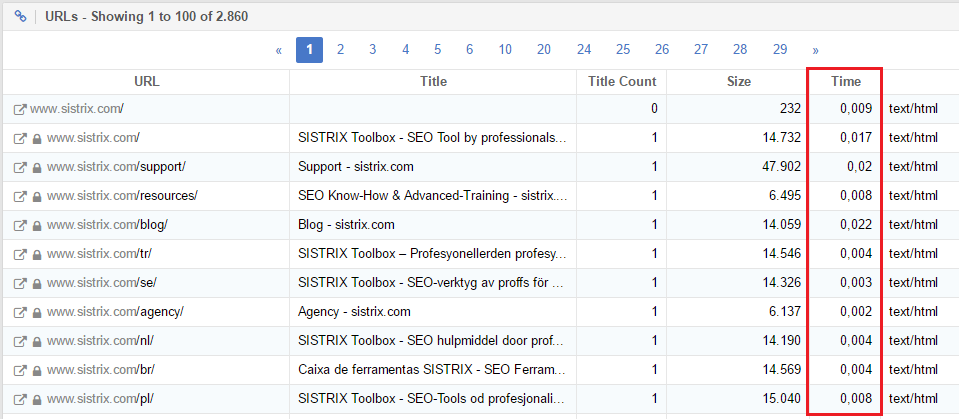Image resolution: width=959 pixels, height=419 pixels.
Task: Jump to page 10
Action: [505, 50]
